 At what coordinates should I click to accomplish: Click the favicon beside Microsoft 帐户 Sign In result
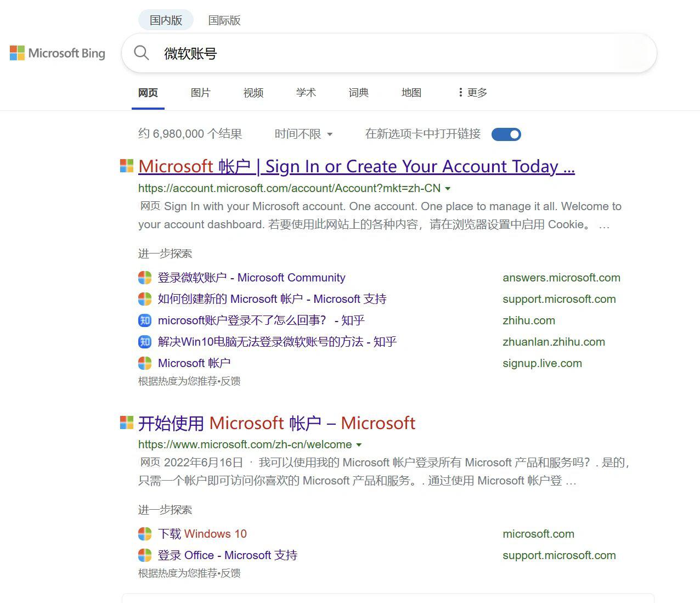[x=127, y=166]
